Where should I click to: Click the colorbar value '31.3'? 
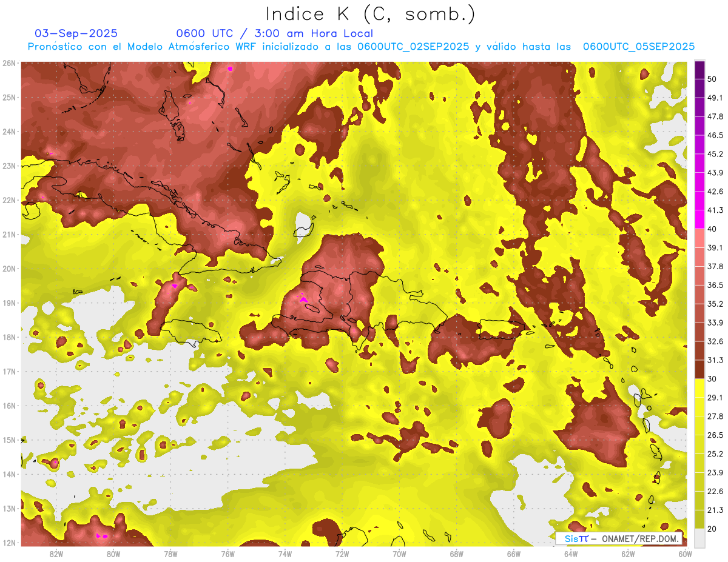(x=715, y=360)
